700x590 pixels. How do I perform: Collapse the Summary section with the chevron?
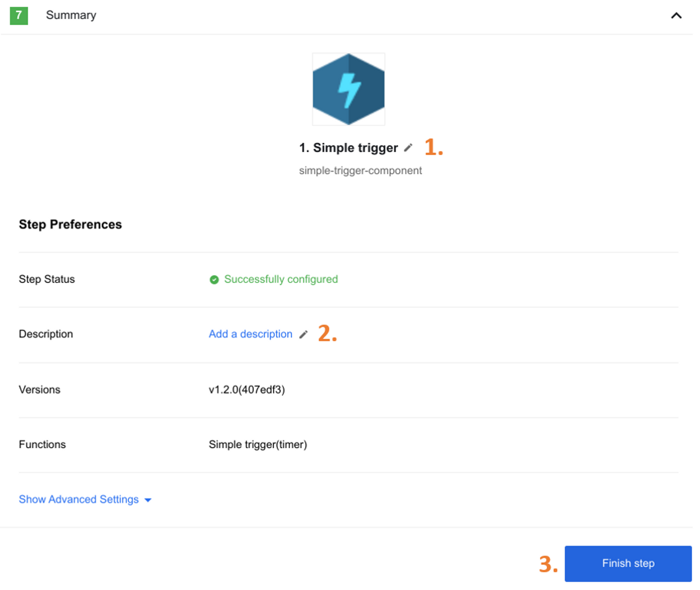[676, 16]
